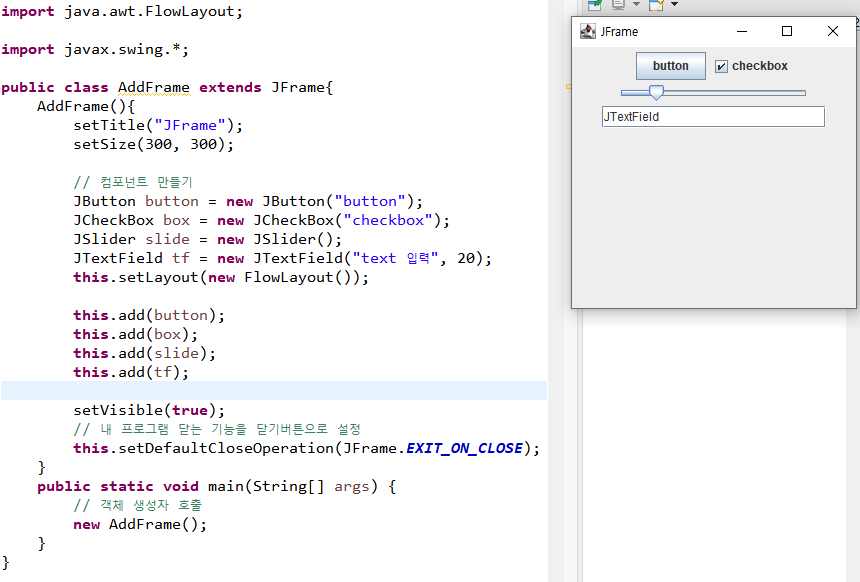
Task: Close the JFrame window
Action: [833, 31]
